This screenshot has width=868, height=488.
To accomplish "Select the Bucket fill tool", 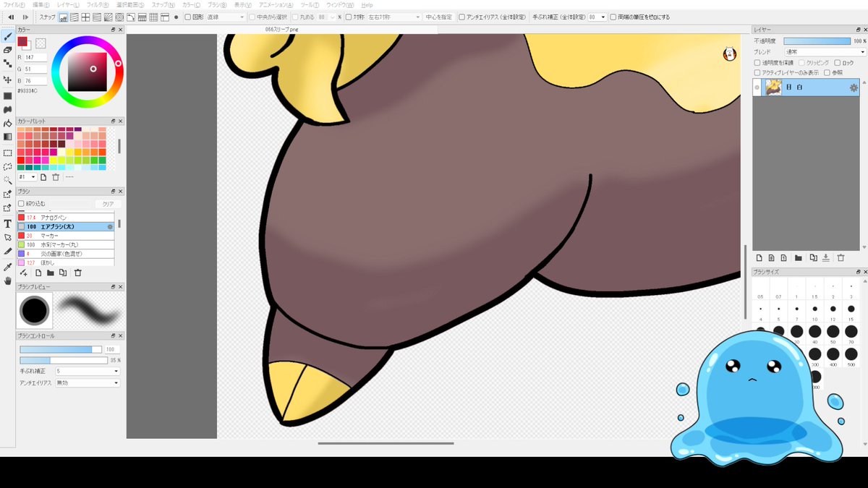I will 7,123.
